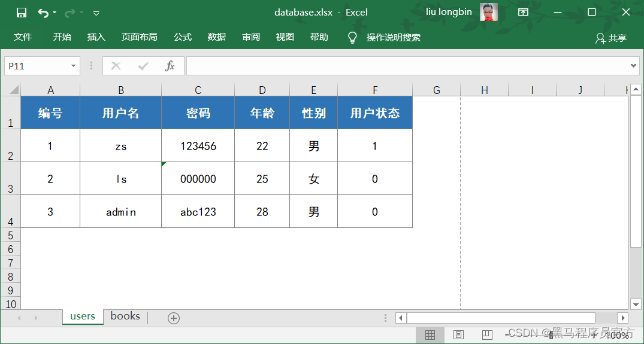Click the select-all corner triangle

(x=14, y=89)
